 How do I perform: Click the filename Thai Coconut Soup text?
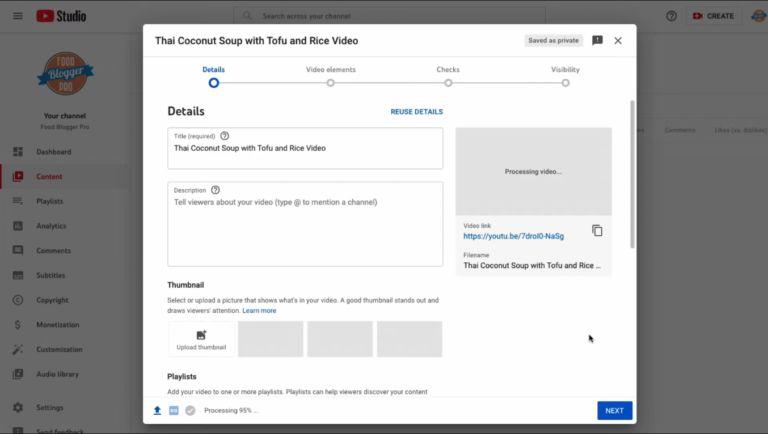[532, 265]
